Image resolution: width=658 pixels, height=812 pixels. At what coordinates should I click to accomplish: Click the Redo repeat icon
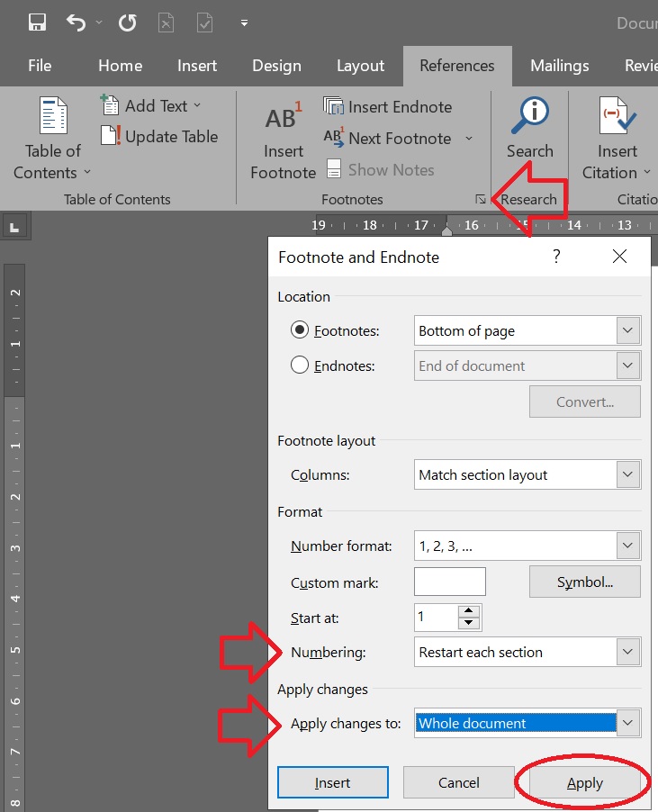pos(127,23)
